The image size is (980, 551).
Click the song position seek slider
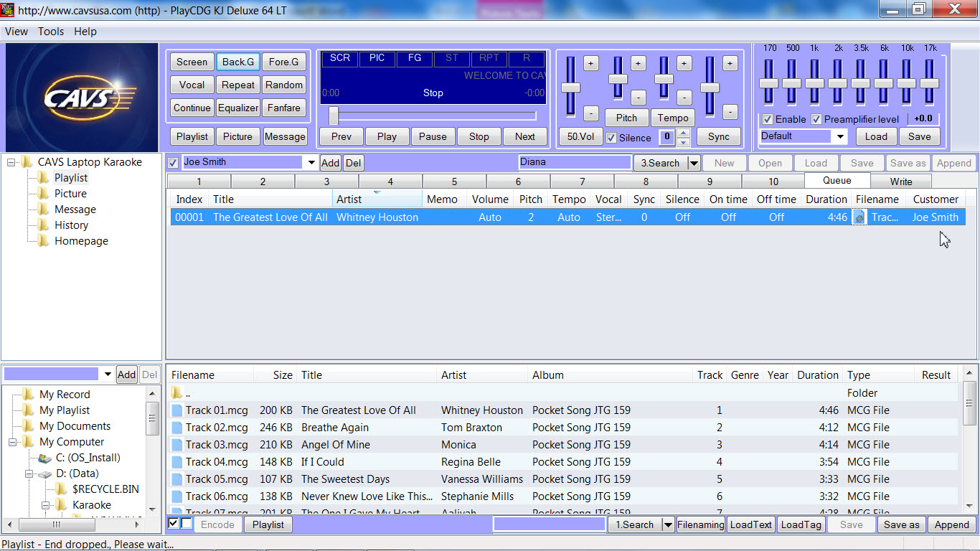tap(433, 116)
